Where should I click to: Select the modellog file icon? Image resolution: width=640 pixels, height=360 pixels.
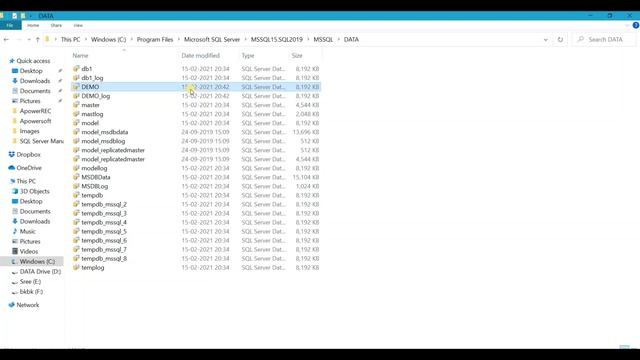point(76,168)
